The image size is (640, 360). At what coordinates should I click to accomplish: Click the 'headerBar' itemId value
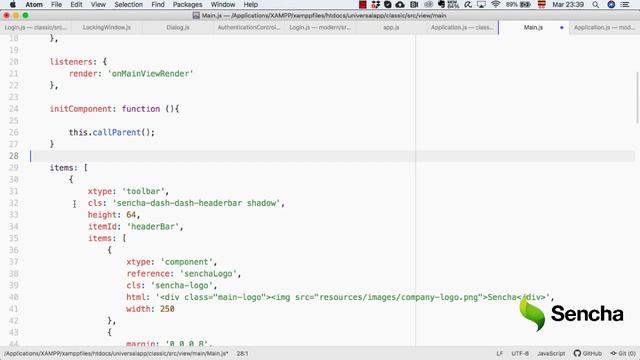[x=153, y=227]
